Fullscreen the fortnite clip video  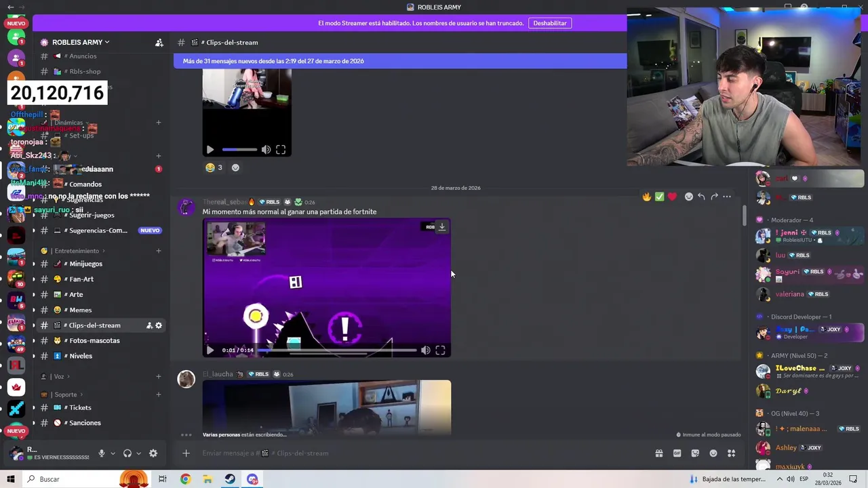tap(440, 350)
